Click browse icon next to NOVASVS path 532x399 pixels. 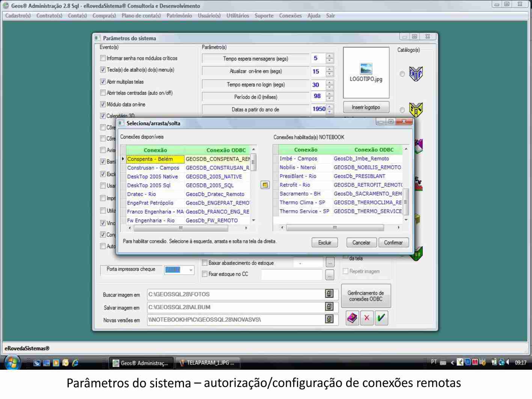tap(329, 319)
